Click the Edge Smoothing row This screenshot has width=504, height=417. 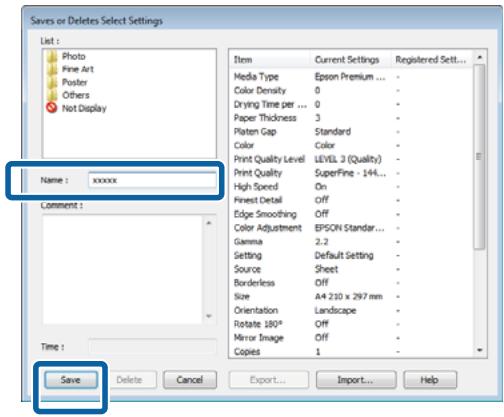351,214
